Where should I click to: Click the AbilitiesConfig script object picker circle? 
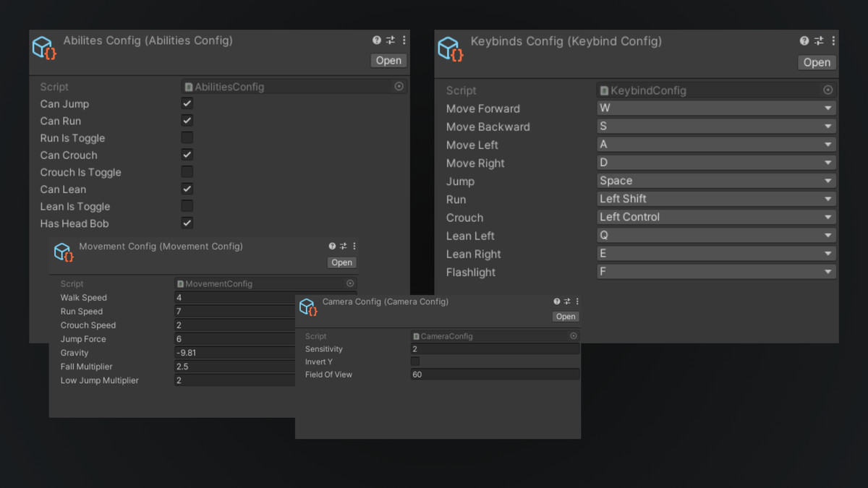coord(399,86)
